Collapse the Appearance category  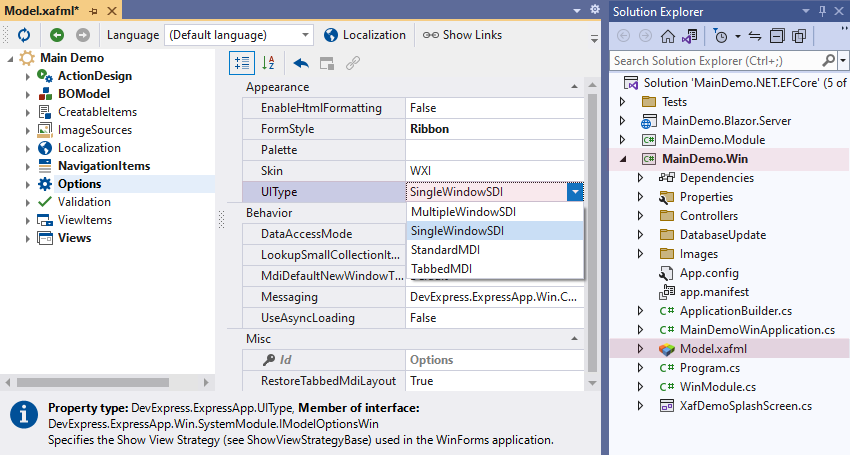coord(574,87)
